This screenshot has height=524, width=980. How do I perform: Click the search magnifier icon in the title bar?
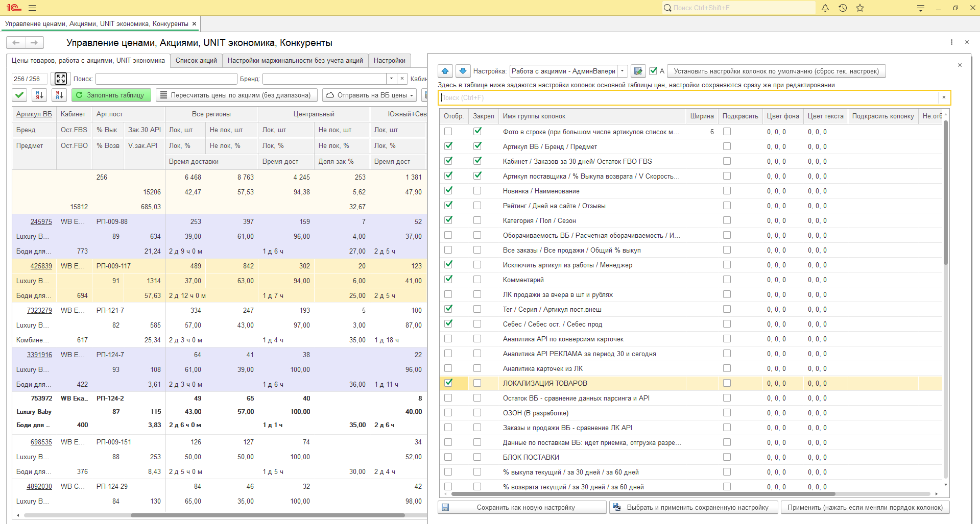tap(667, 8)
